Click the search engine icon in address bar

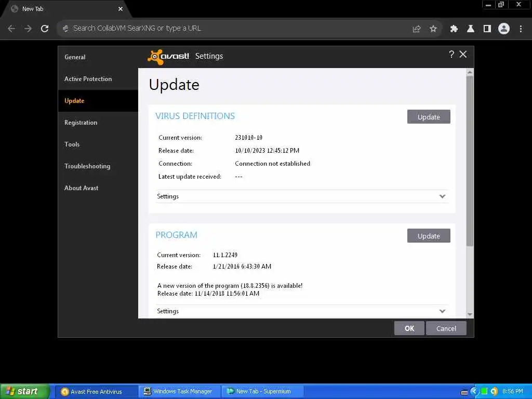(65, 29)
